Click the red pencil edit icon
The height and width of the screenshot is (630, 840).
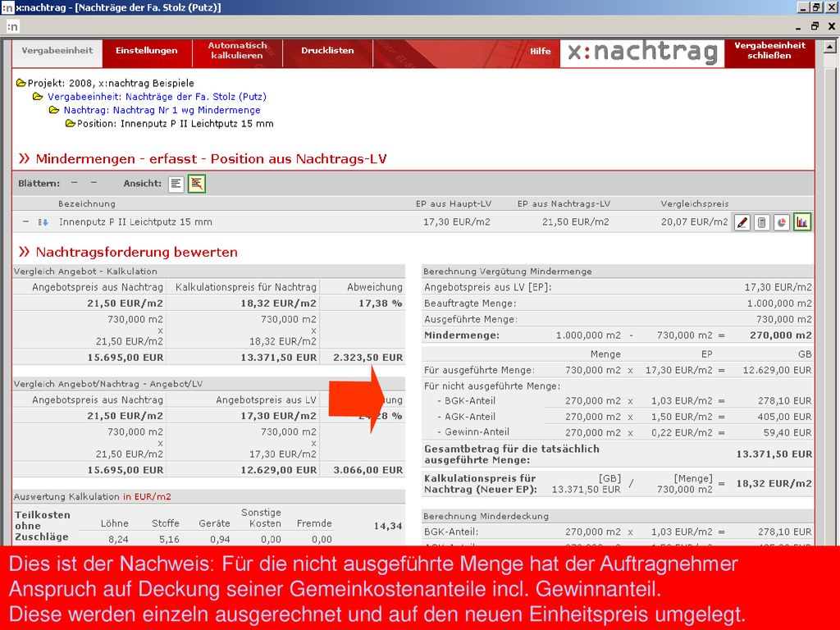click(742, 221)
